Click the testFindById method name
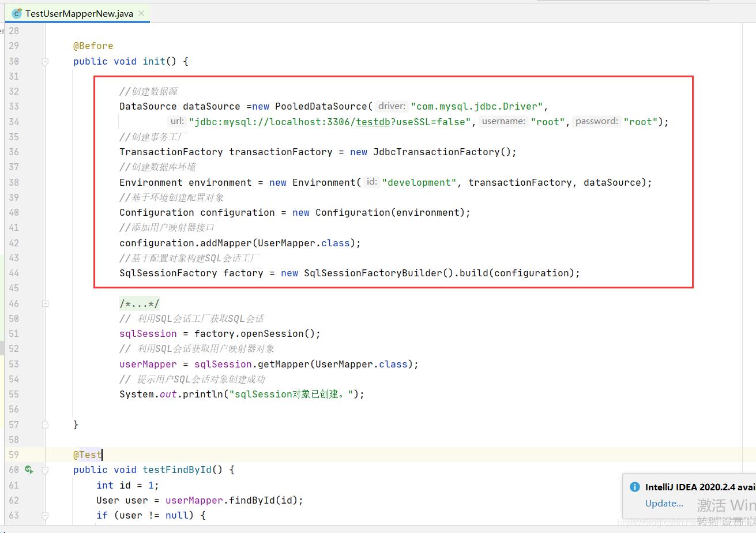 coord(177,470)
